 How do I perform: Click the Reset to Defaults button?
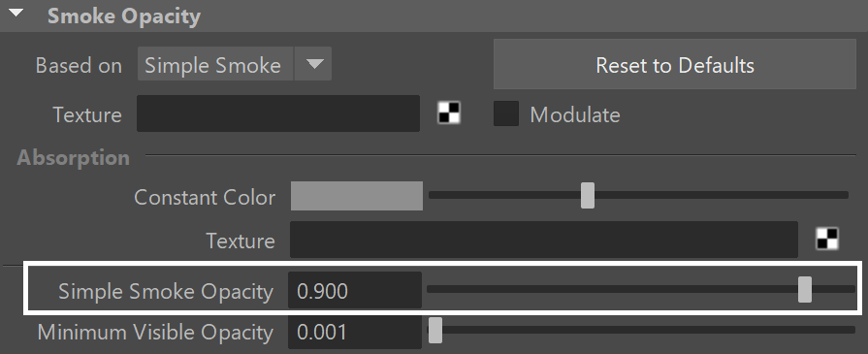675,64
